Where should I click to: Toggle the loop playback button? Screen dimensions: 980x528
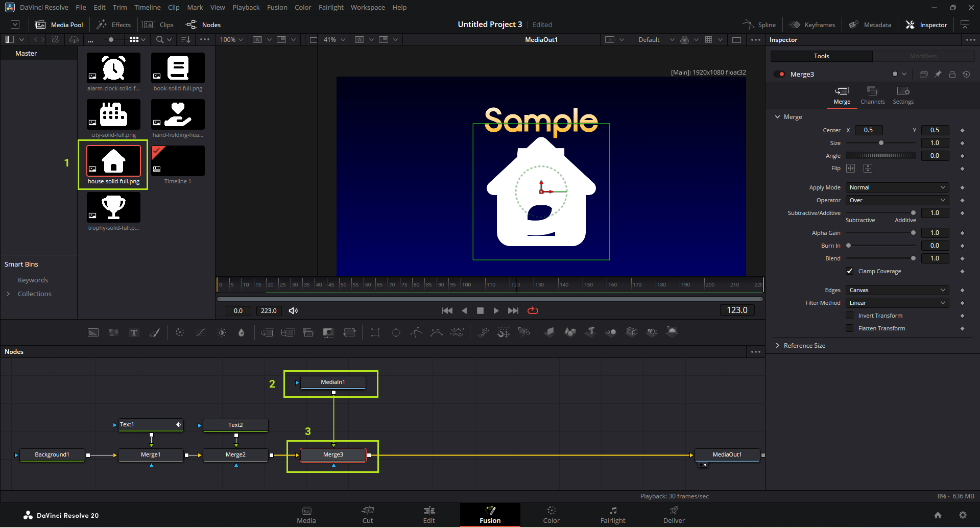(x=533, y=310)
